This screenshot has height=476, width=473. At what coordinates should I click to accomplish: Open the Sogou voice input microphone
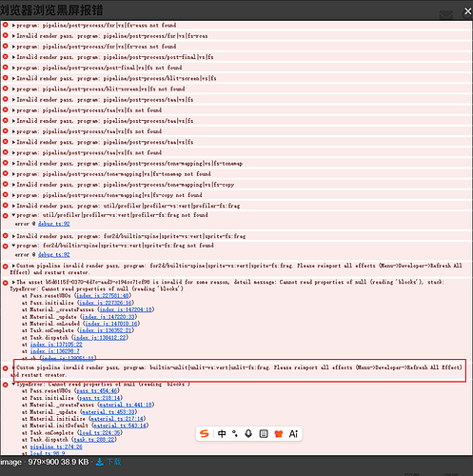(248, 433)
